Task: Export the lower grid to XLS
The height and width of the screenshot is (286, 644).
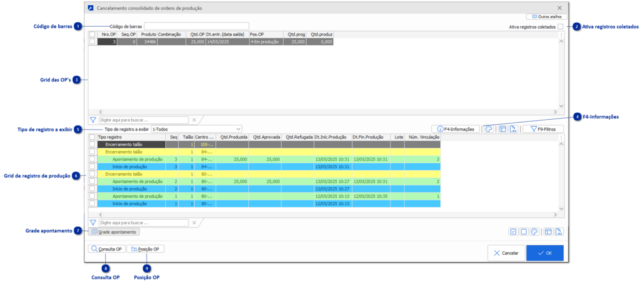Action: (558, 231)
